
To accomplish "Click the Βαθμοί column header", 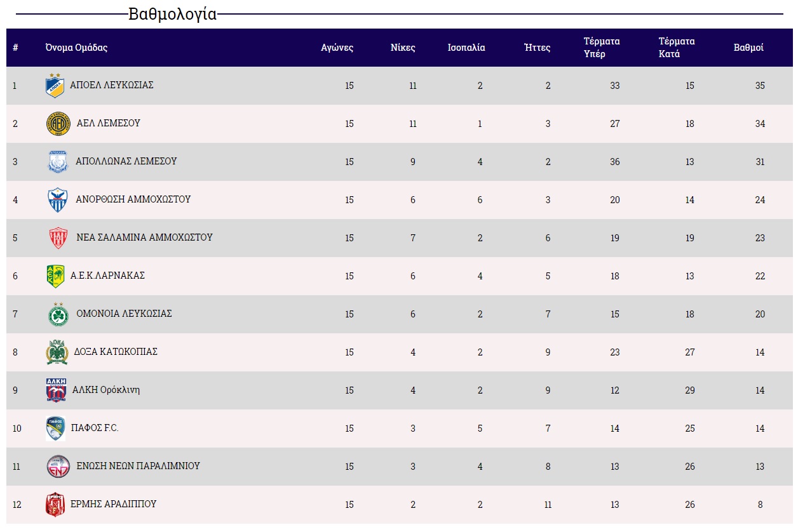I will 748,48.
